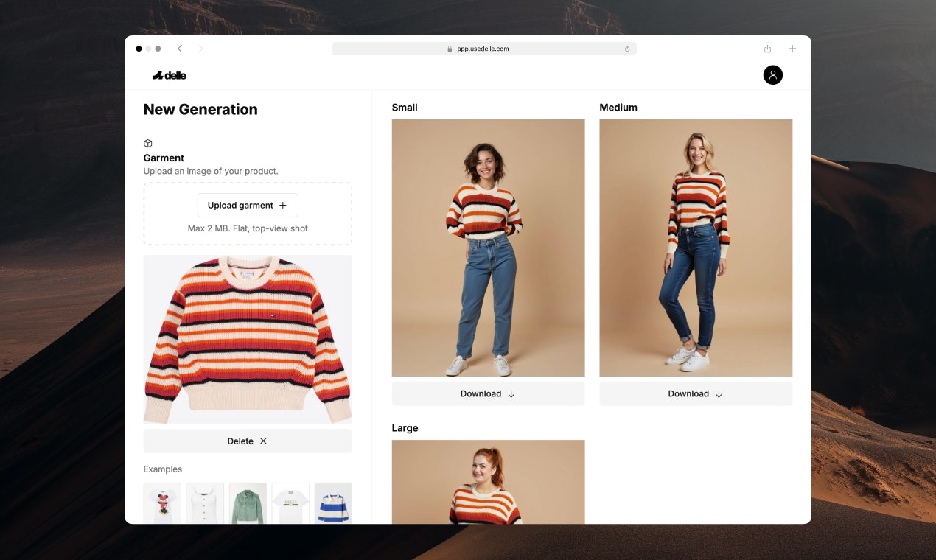Viewport: 936px width, 560px height.
Task: Open the Small size model image
Action: [x=488, y=248]
